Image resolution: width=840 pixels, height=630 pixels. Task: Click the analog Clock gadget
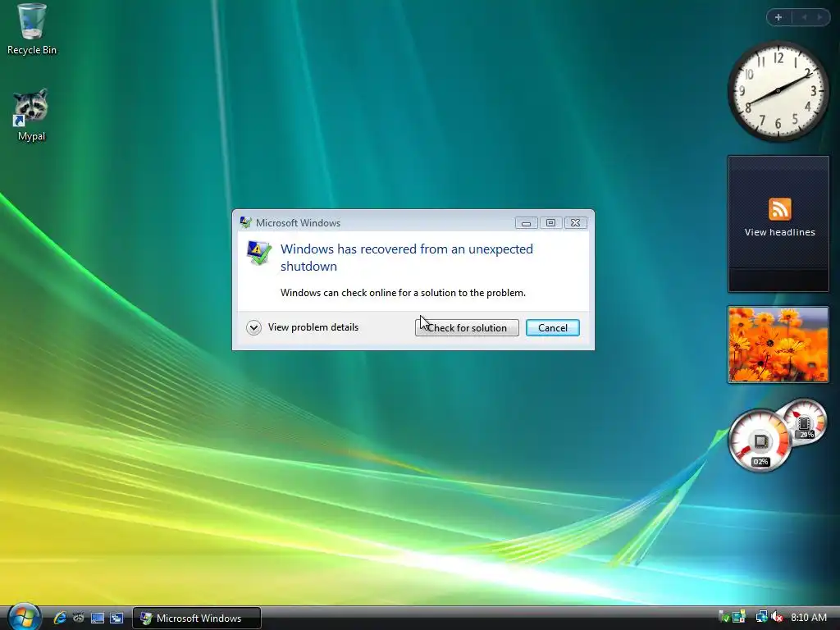(x=778, y=91)
